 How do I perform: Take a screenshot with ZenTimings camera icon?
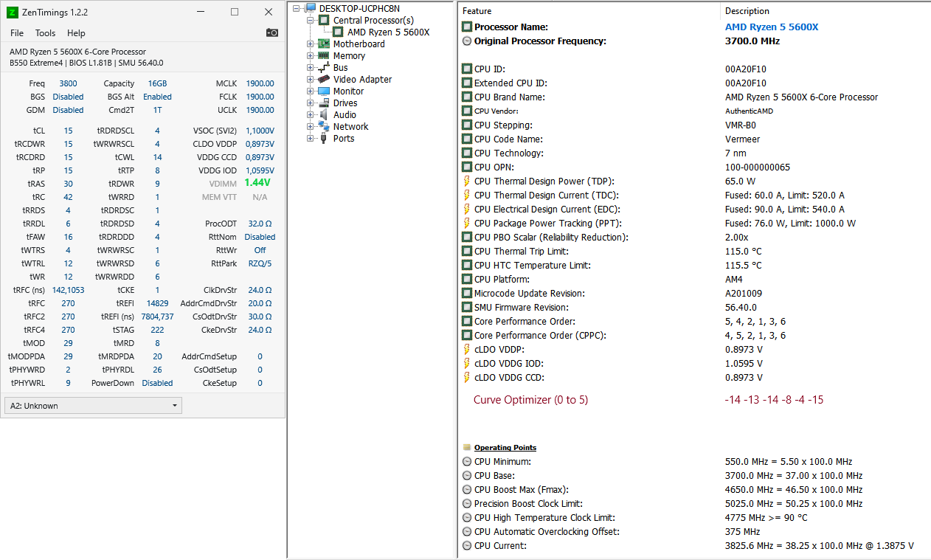(272, 32)
